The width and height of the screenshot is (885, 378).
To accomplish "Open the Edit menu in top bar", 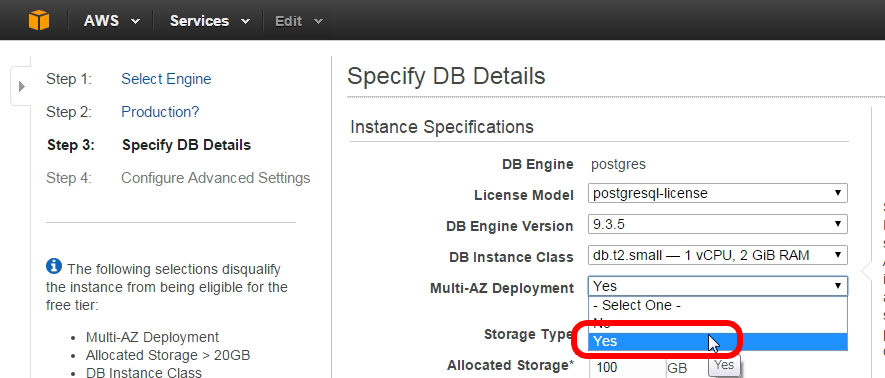I will [x=299, y=21].
